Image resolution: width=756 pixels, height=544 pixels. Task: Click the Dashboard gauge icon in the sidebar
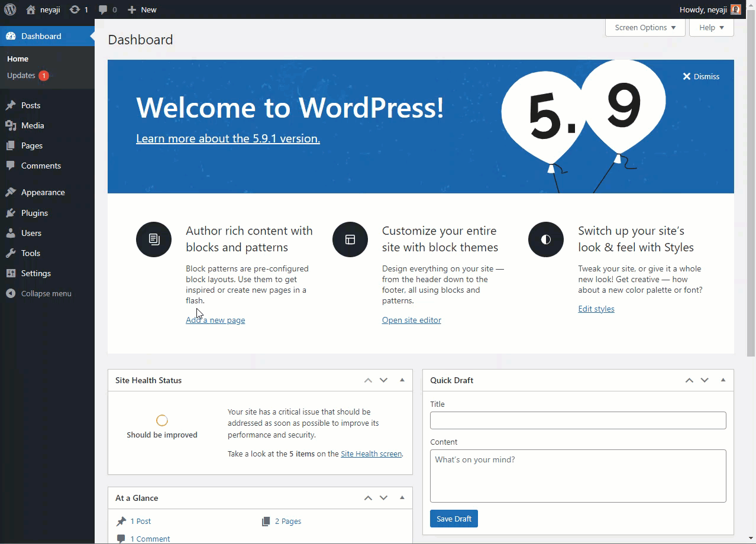pyautogui.click(x=11, y=36)
